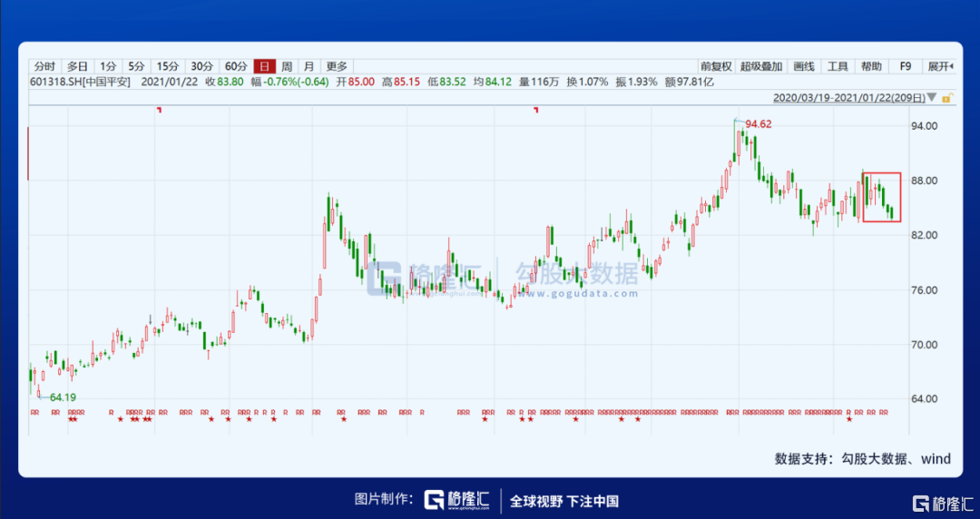Click the 94.62 peak price label

point(758,124)
